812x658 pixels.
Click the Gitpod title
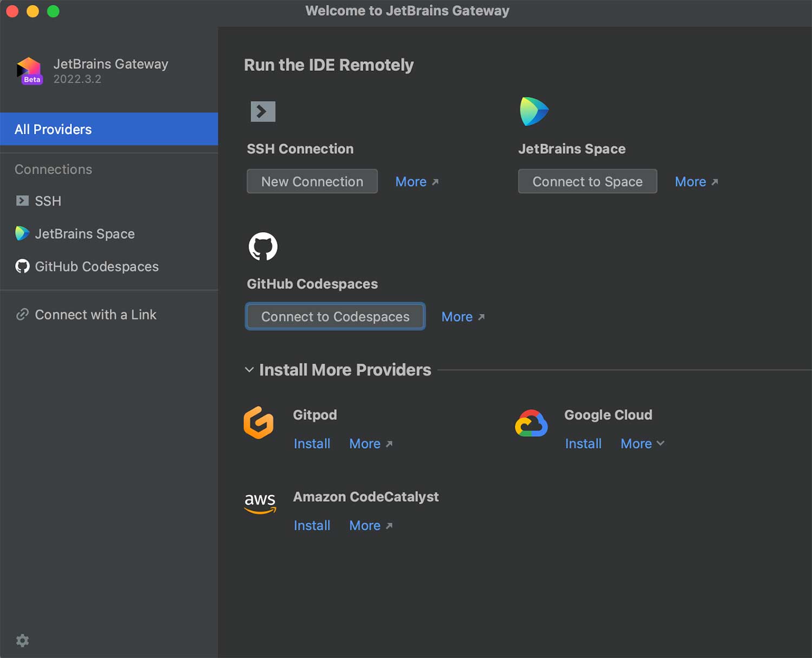click(x=315, y=415)
